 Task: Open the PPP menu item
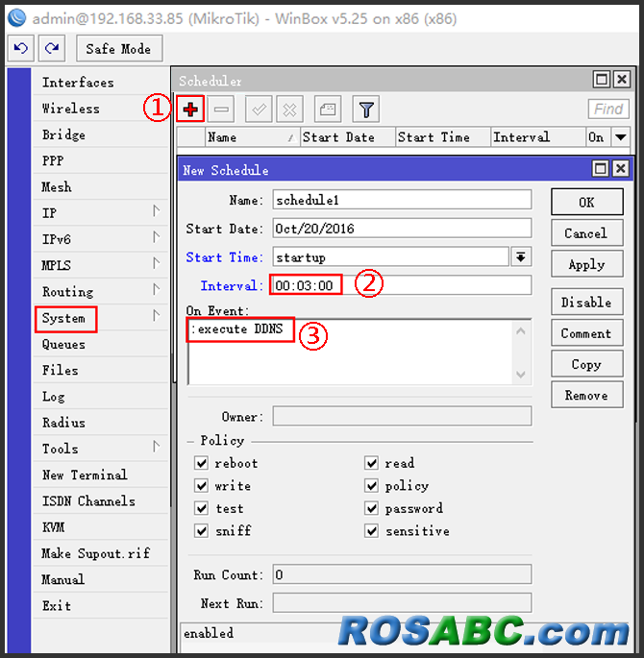[x=100, y=160]
